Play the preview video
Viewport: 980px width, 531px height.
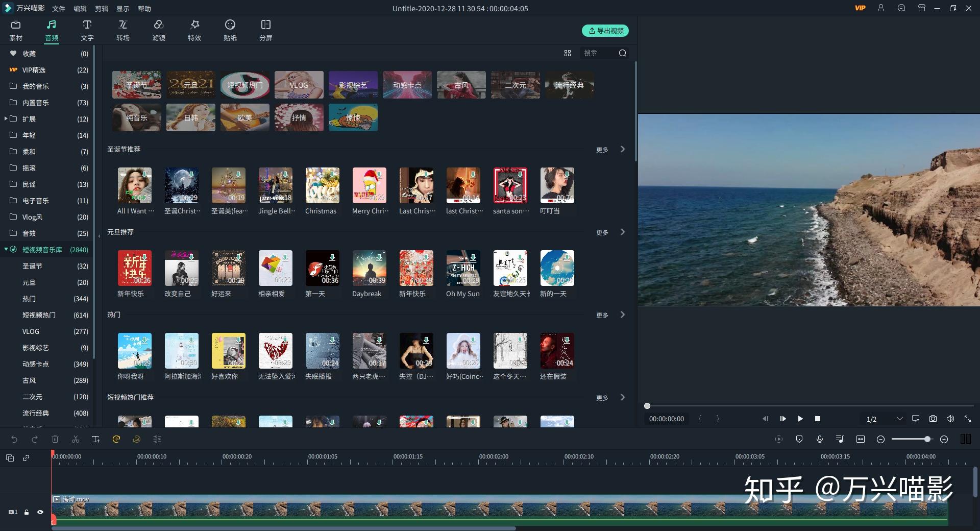pos(800,419)
